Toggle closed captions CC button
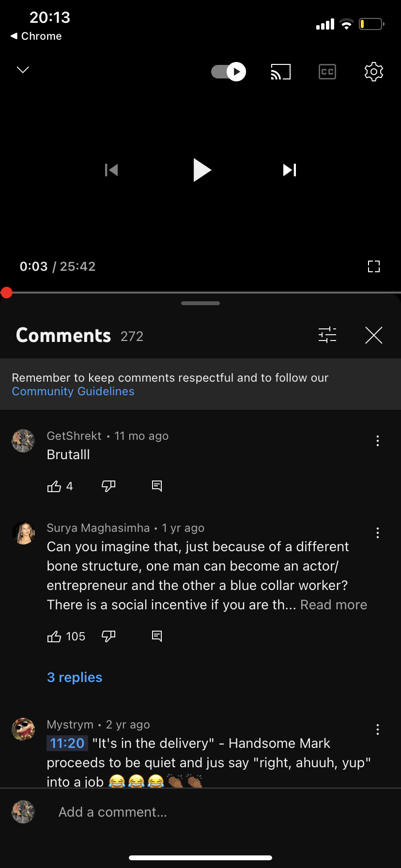 [x=327, y=72]
